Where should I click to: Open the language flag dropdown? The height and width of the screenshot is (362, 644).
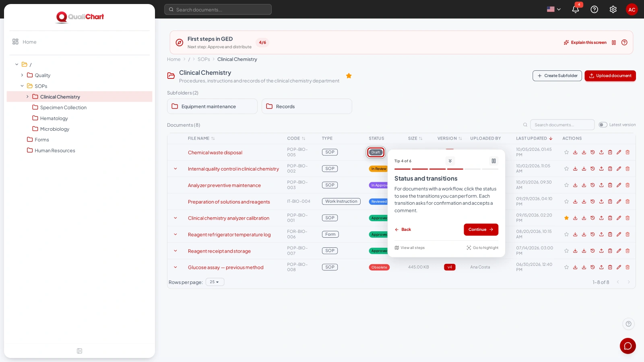pyautogui.click(x=554, y=9)
